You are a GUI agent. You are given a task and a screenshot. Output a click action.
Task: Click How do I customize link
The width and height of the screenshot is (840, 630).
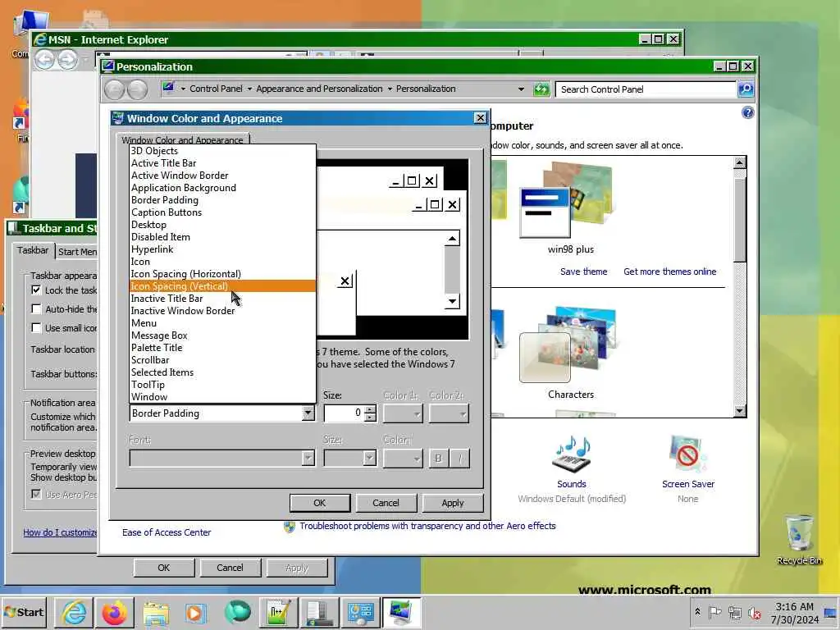(x=60, y=532)
